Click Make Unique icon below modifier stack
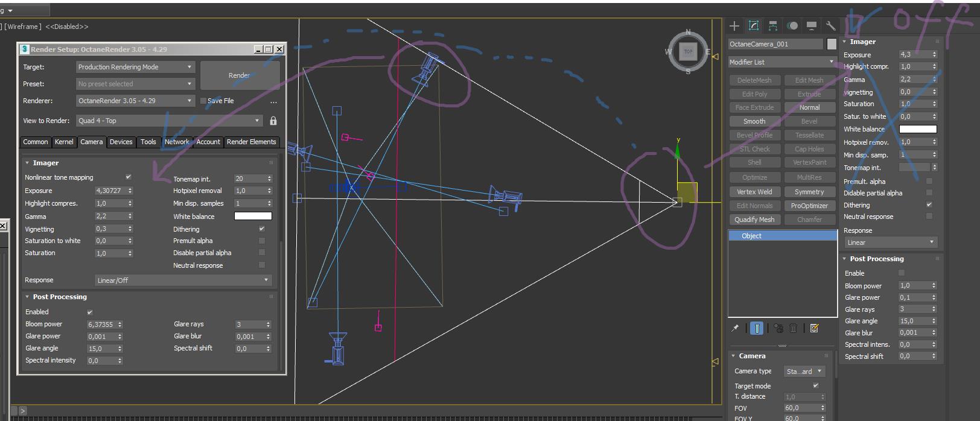Image resolution: width=980 pixels, height=421 pixels. tap(778, 328)
